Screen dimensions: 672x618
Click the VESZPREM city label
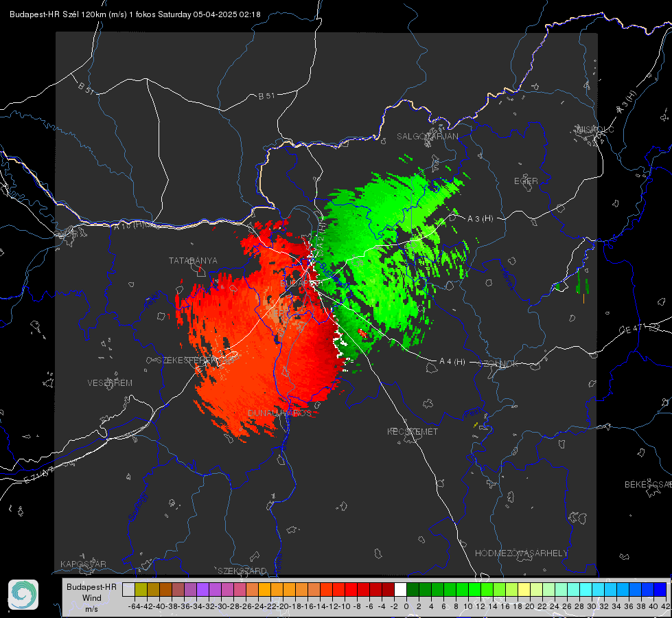110,383
